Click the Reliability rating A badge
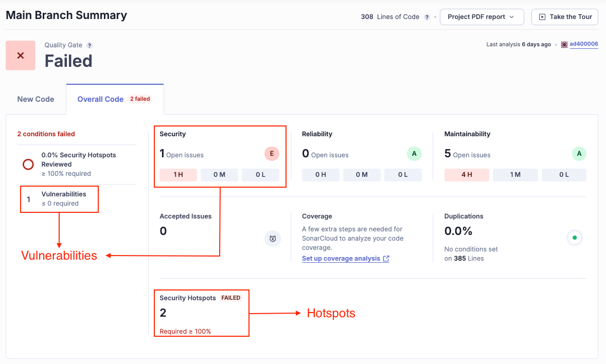 [x=414, y=154]
